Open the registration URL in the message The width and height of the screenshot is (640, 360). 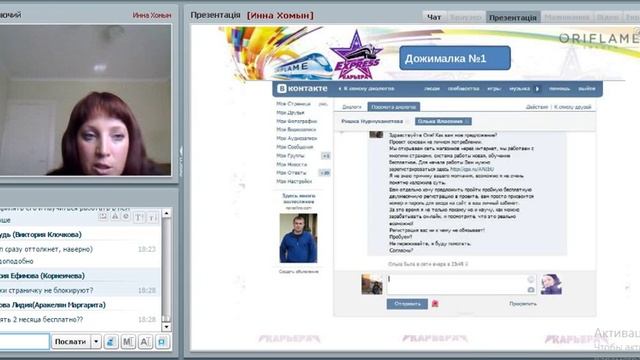pos(472,169)
